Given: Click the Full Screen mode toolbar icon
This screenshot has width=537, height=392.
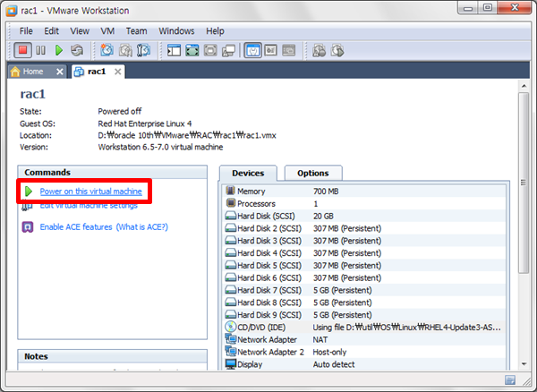Looking at the screenshot, I should pyautogui.click(x=210, y=50).
